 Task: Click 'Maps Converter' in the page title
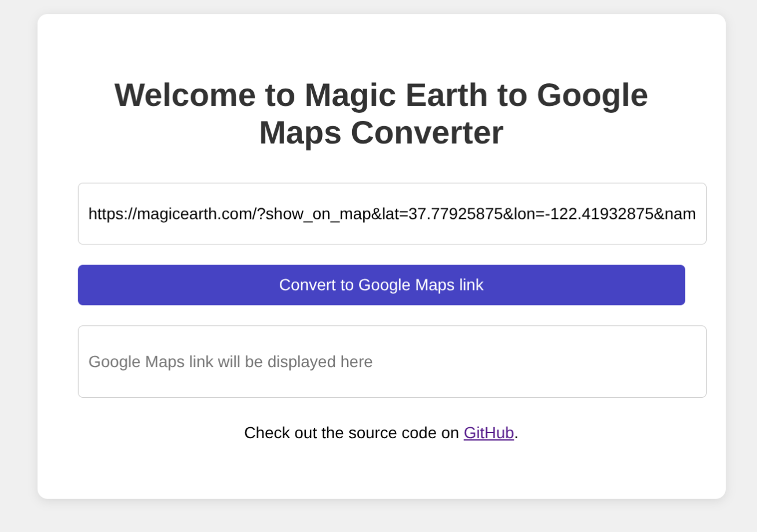(x=381, y=133)
